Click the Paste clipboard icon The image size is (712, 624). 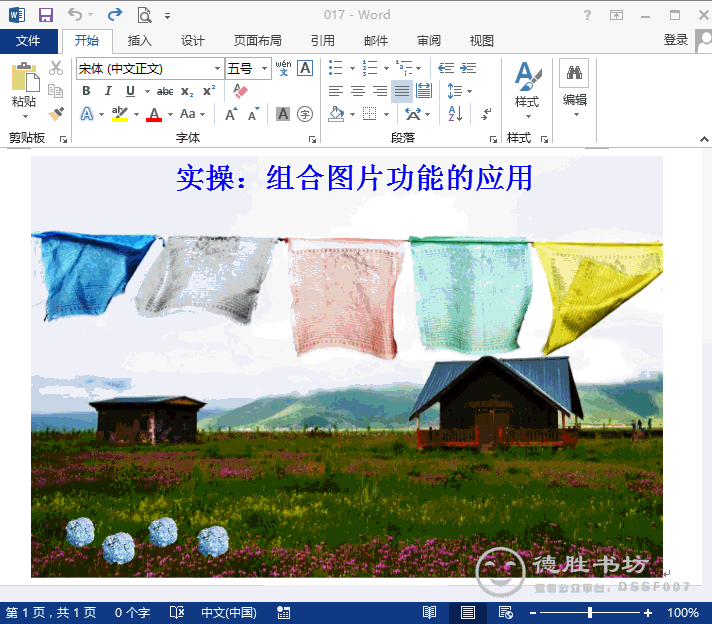click(25, 78)
